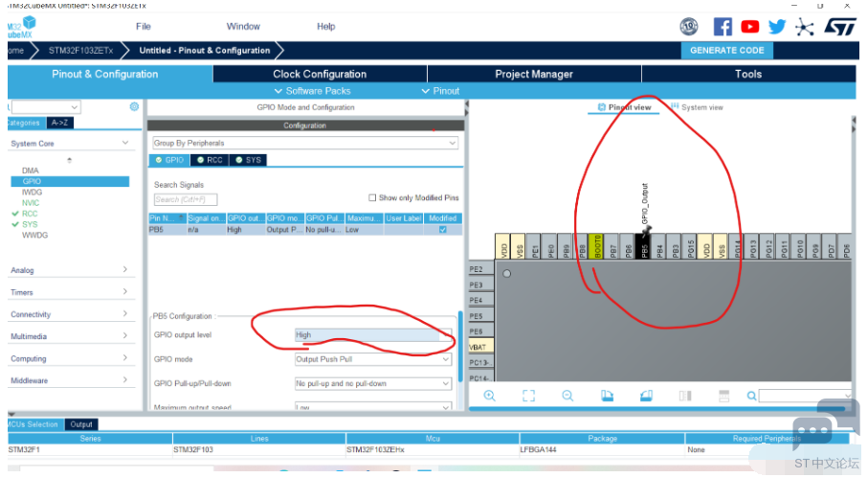Select the BOOT0 pin on the chip
The width and height of the screenshot is (868, 478).
[x=597, y=246]
